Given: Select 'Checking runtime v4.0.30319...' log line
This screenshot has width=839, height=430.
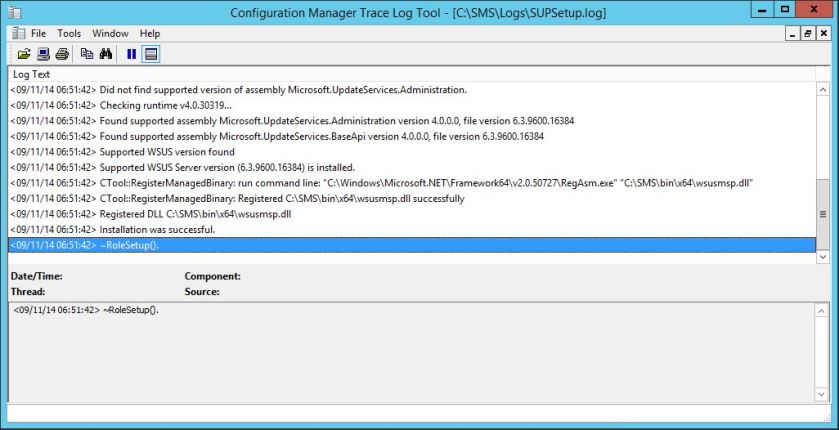Looking at the screenshot, I should (x=411, y=105).
